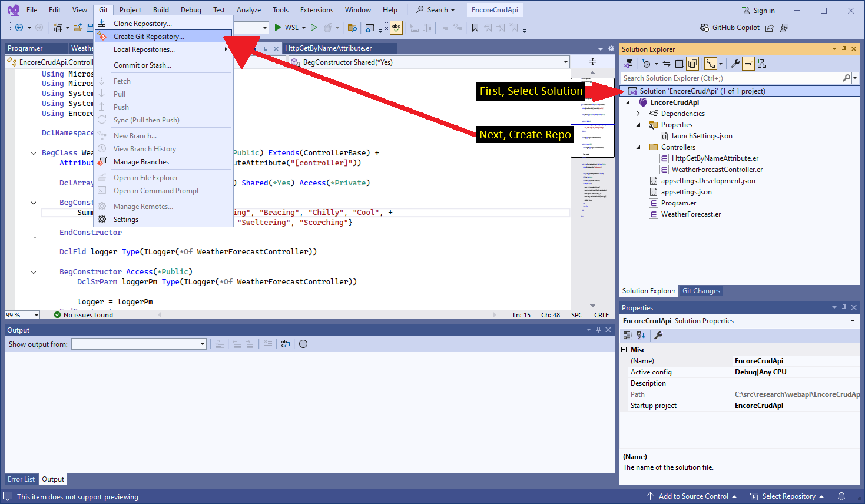Click Categorized view icon in Properties
Viewport: 865px width, 504px height.
[x=628, y=336]
